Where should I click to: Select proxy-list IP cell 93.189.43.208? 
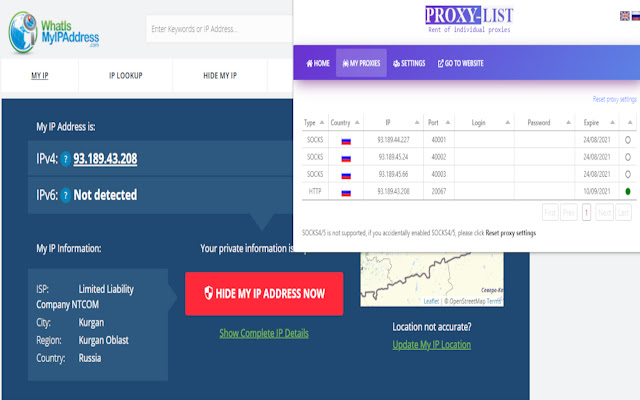(x=393, y=191)
